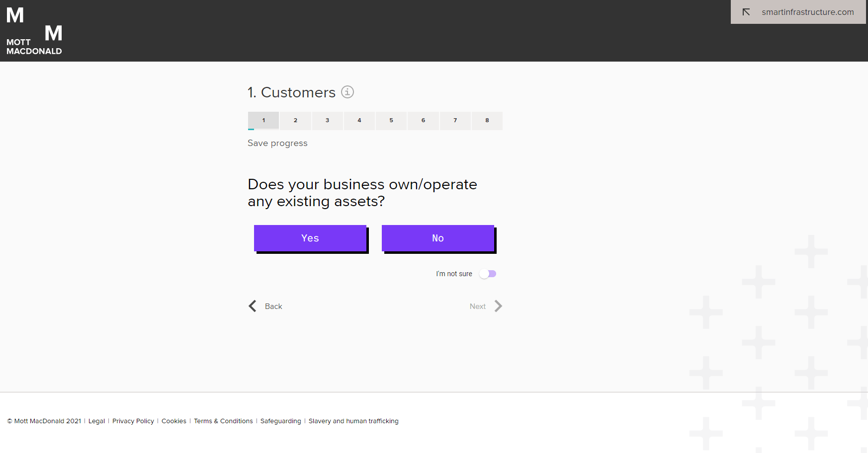Viewport: 868px width, 453px height.
Task: Click the 'I'm not sure' label
Action: (x=454, y=274)
